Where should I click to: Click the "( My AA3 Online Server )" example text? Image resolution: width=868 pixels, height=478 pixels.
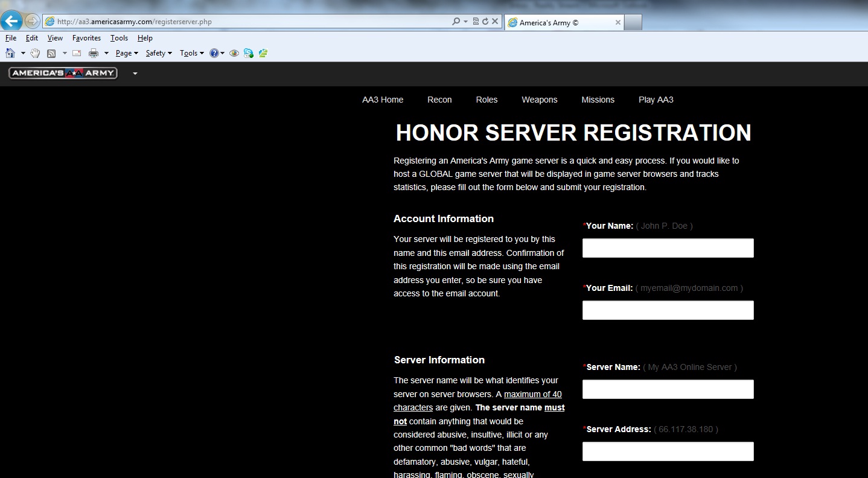pyautogui.click(x=690, y=367)
